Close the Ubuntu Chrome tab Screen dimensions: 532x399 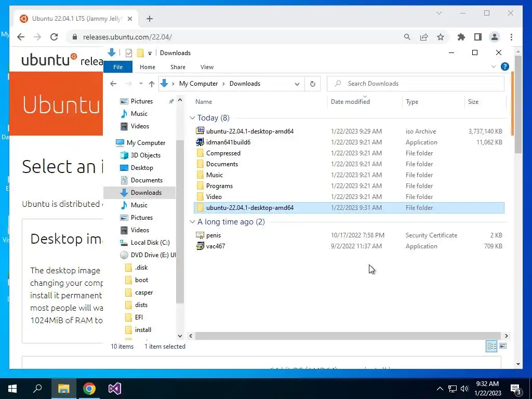129,19
